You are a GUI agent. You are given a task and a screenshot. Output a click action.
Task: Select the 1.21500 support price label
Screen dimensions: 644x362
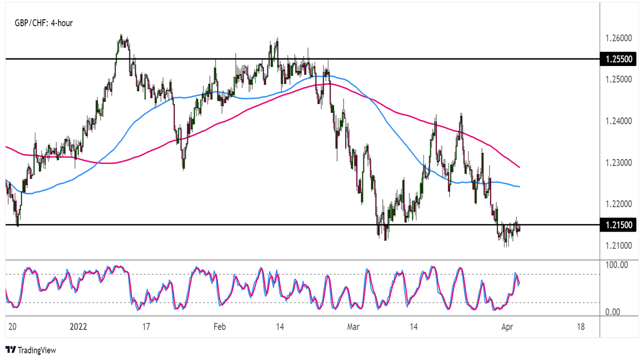pyautogui.click(x=618, y=225)
